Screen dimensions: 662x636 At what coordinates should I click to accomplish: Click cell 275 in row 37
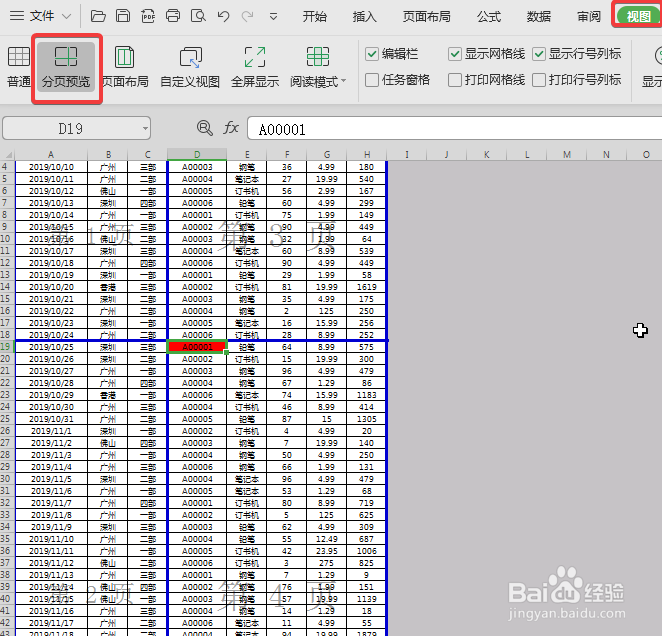(x=327, y=563)
